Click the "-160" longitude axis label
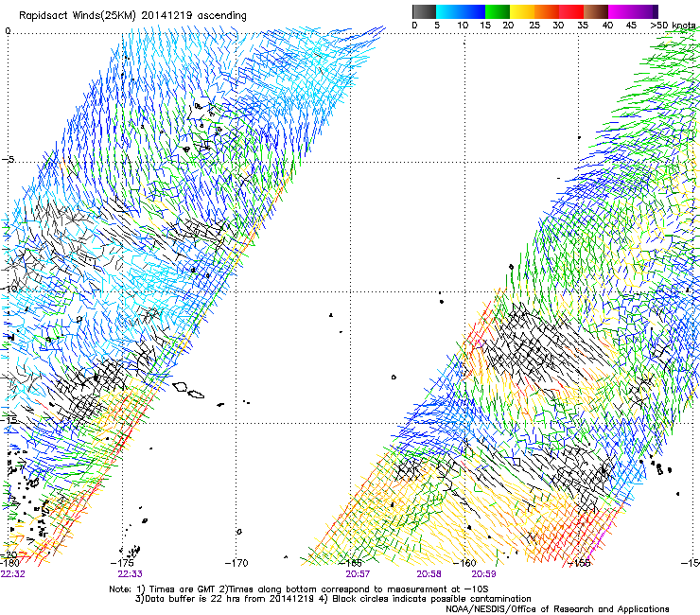The width and height of the screenshot is (700, 615). tap(464, 563)
